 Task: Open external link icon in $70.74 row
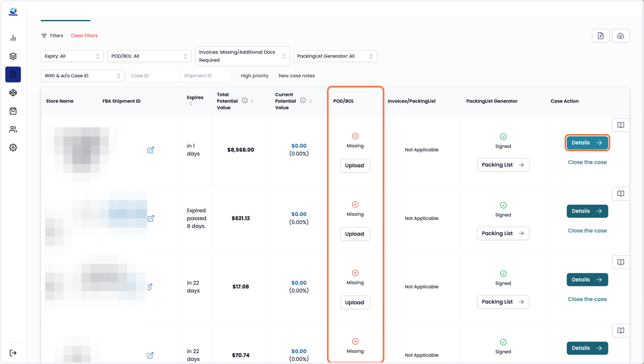[150, 355]
